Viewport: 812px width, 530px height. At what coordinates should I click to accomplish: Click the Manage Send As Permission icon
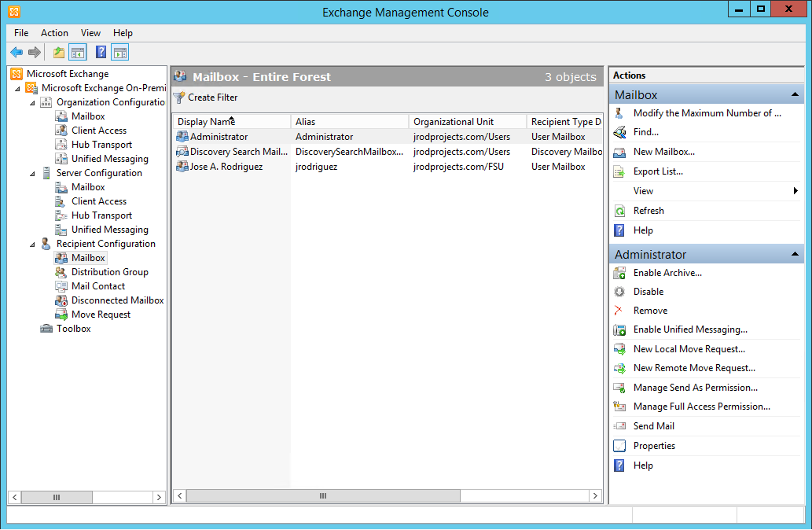tap(619, 388)
